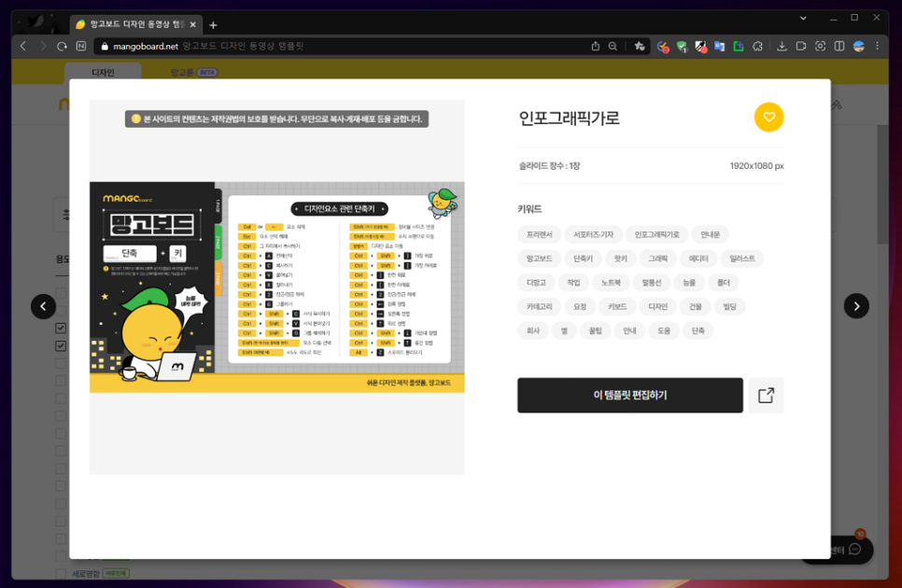Tick the 세로명함 checkbox
This screenshot has height=588, width=902.
tap(61, 574)
